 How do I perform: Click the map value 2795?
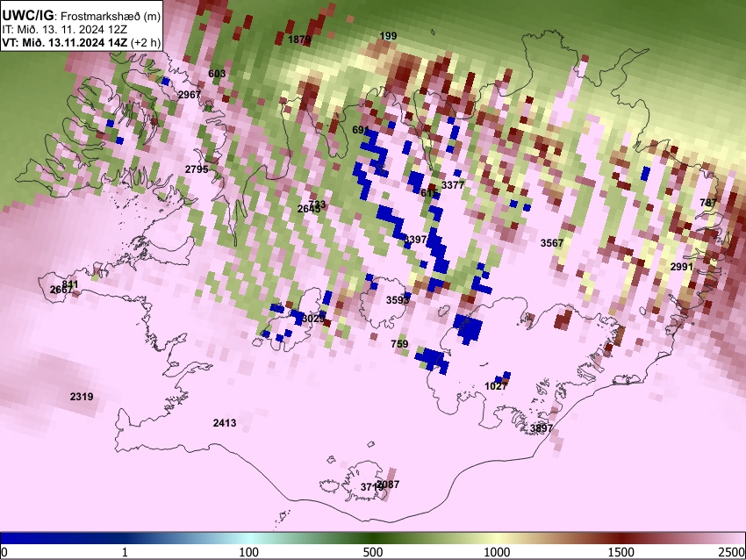coord(197,169)
